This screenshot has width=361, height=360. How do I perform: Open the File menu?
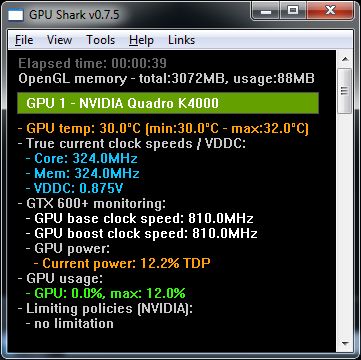pos(24,40)
